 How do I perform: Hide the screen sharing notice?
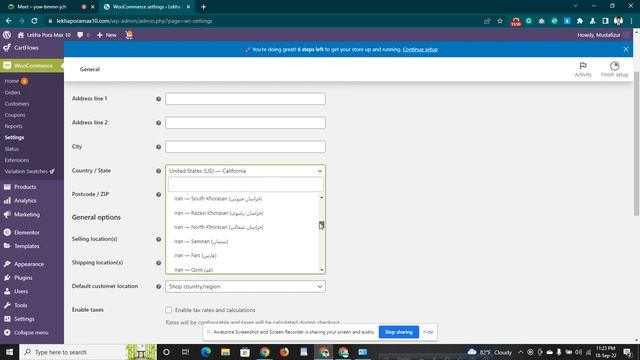428,332
